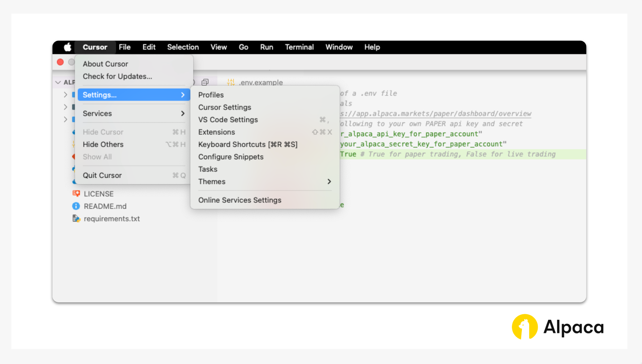Click the alpaca_api_key_for_paper_account string

(x=411, y=134)
